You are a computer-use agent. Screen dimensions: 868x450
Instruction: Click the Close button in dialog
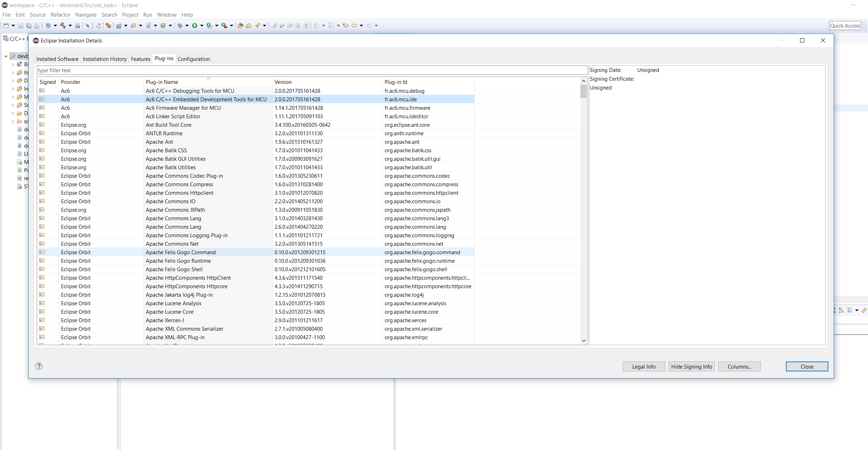807,367
